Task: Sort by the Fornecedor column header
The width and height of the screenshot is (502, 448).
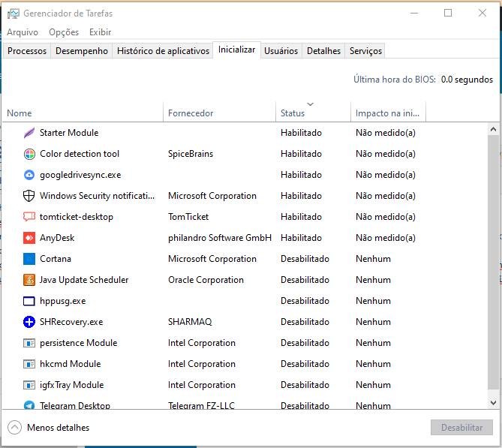Action: pos(219,113)
